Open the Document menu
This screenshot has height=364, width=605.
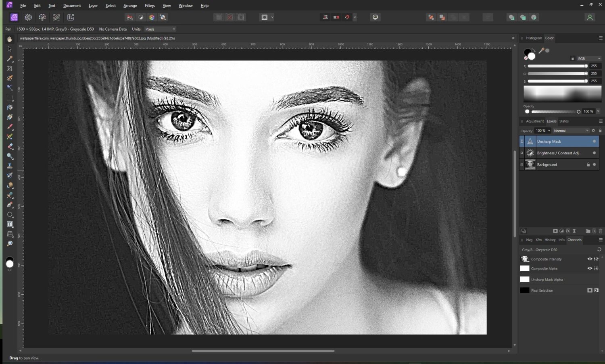click(x=72, y=6)
